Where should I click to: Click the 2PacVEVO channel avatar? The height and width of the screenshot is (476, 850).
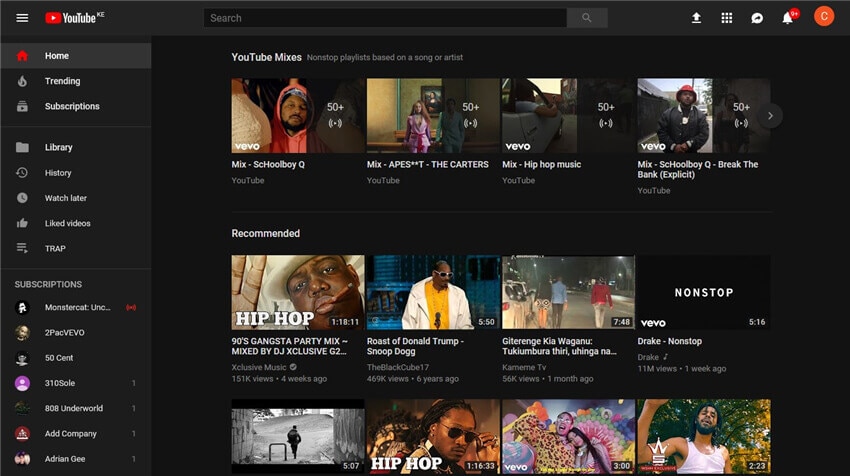[22, 333]
